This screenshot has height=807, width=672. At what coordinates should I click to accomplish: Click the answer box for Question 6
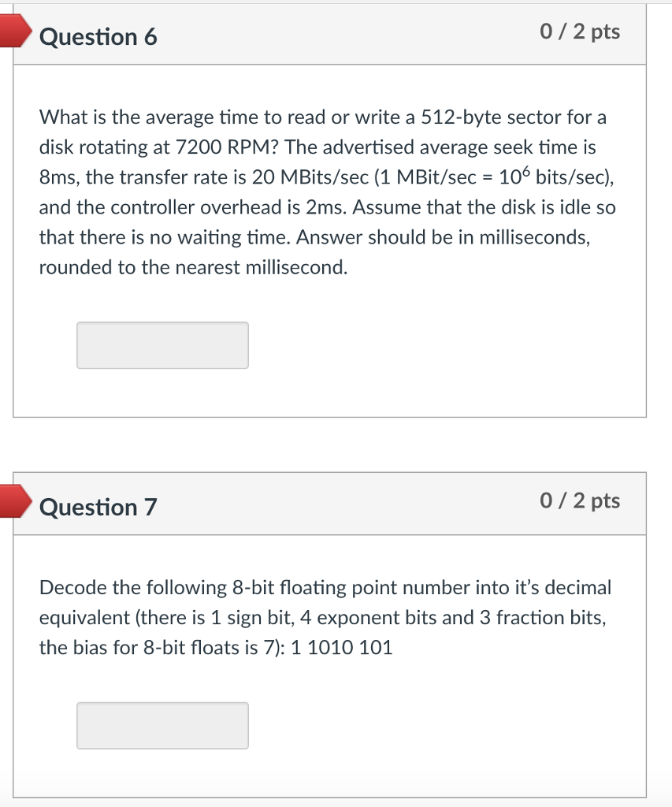(x=162, y=344)
